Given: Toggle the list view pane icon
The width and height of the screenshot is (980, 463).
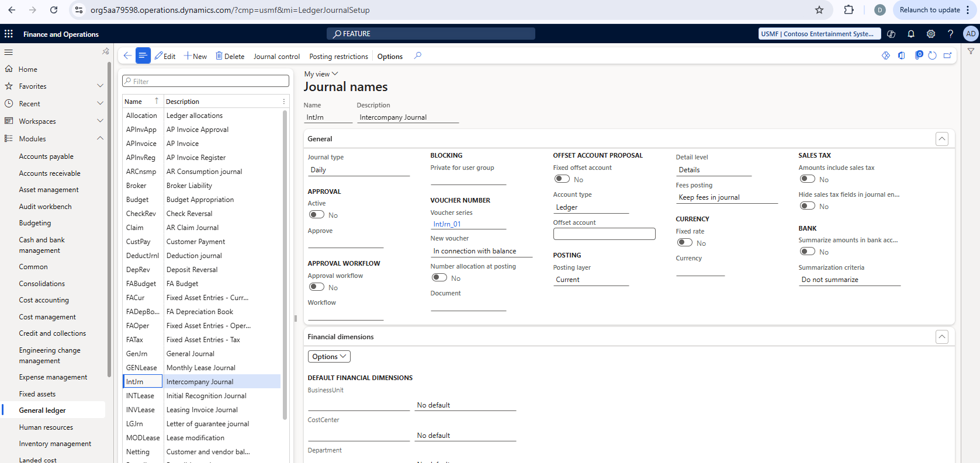Looking at the screenshot, I should click(143, 56).
